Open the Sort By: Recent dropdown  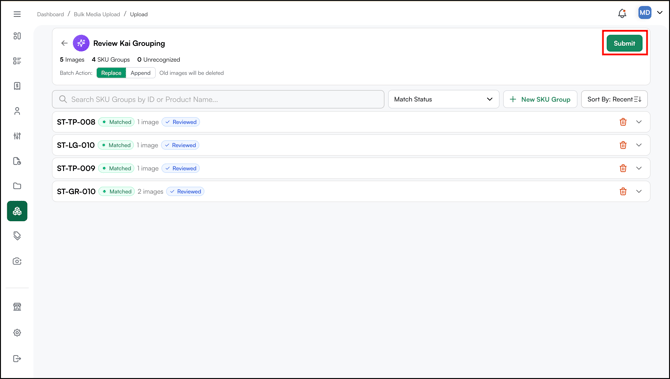pyautogui.click(x=614, y=99)
